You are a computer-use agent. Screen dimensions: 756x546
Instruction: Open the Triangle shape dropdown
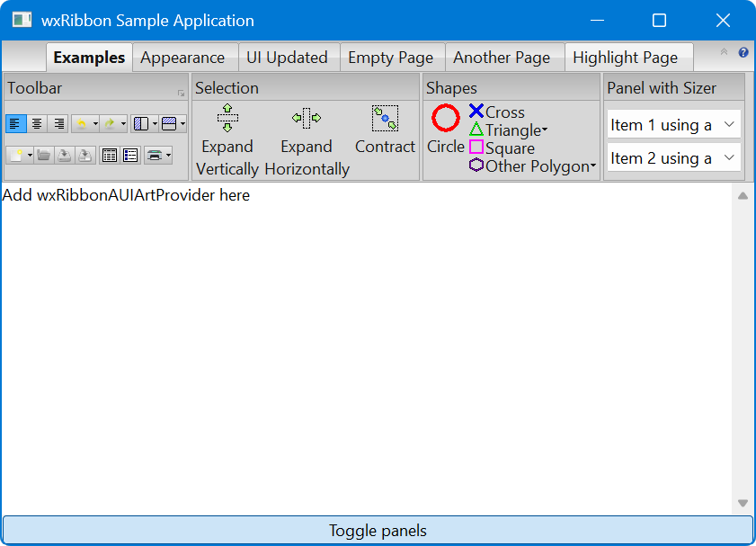(x=545, y=131)
